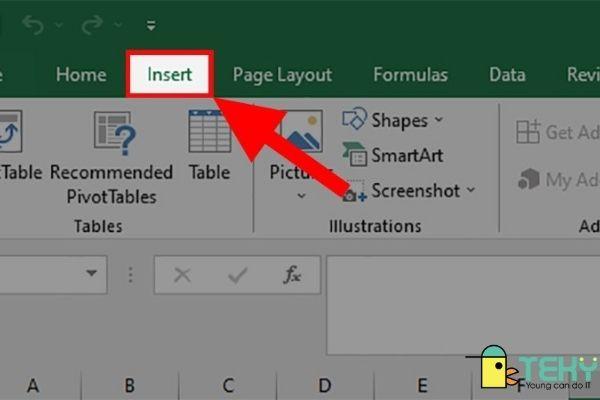Expand the Shapes dropdown arrow
Image resolution: width=600 pixels, height=400 pixels.
[439, 119]
